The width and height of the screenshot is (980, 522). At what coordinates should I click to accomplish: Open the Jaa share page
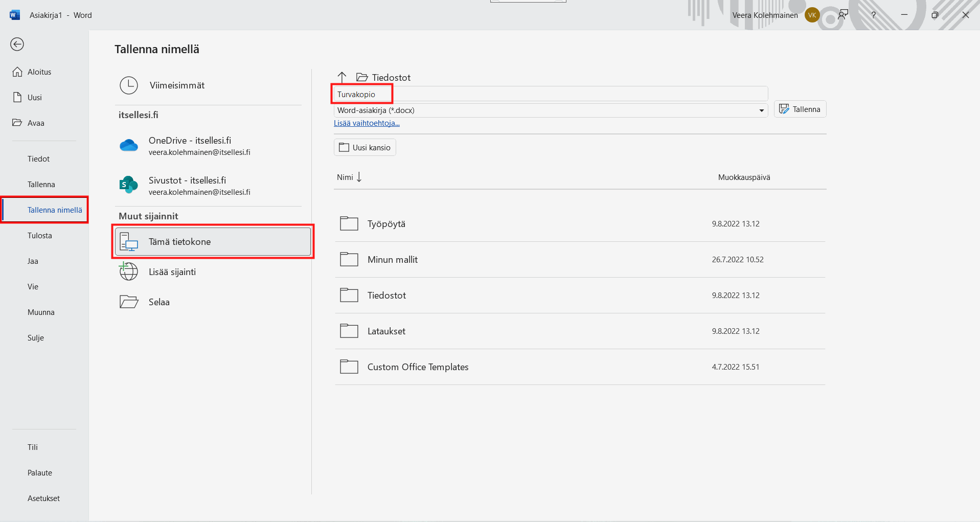click(33, 261)
